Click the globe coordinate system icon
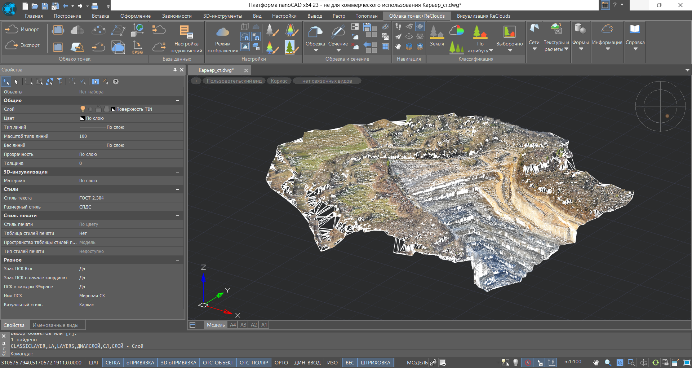The height and width of the screenshot is (368, 692). point(138,30)
